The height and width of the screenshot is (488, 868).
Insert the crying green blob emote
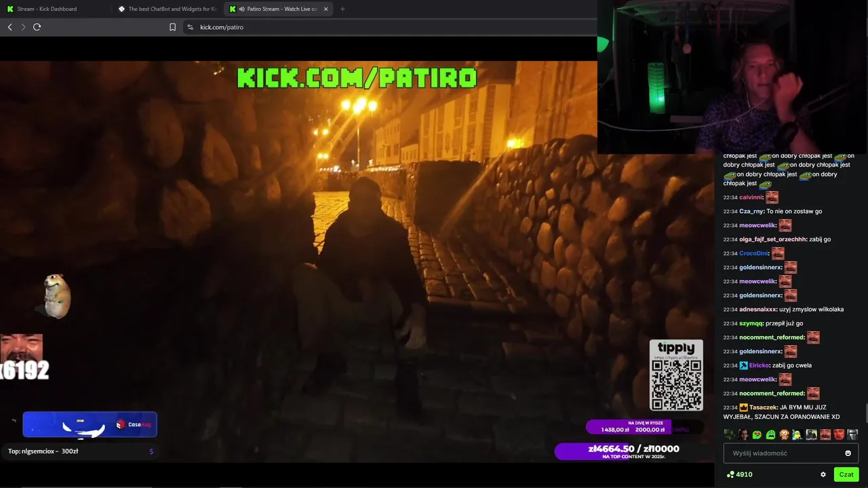[x=771, y=434]
